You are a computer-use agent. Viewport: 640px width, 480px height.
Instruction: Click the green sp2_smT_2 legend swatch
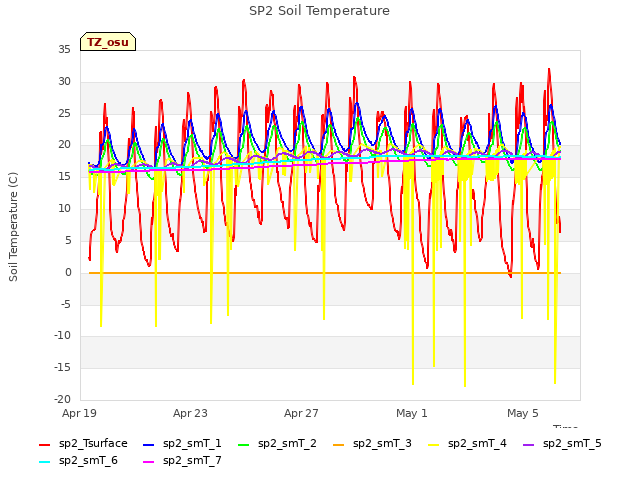[244, 444]
